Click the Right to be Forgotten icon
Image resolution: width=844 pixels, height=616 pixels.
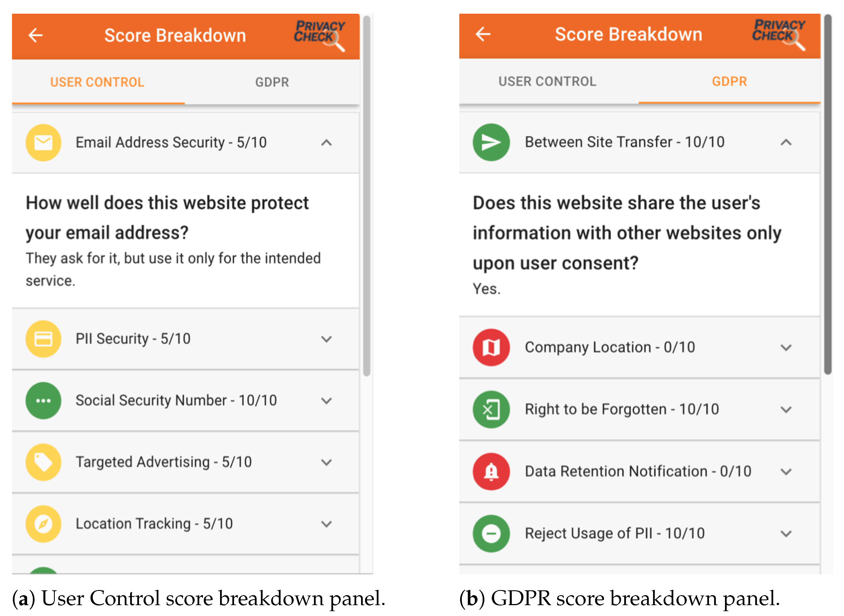pyautogui.click(x=491, y=410)
